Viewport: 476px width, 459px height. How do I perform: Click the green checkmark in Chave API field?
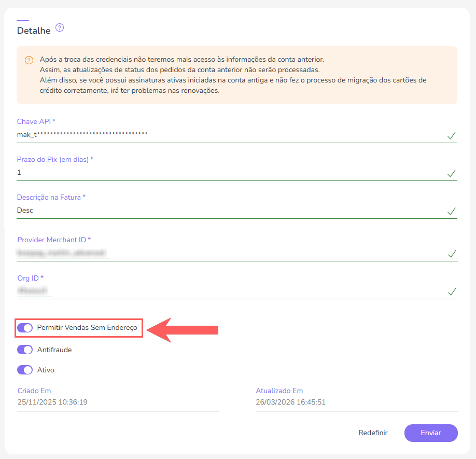(x=452, y=136)
